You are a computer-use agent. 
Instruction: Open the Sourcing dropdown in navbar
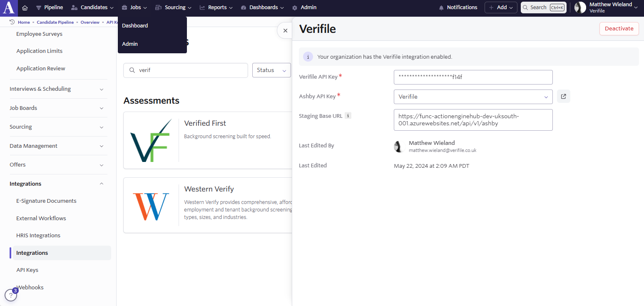[x=173, y=7]
